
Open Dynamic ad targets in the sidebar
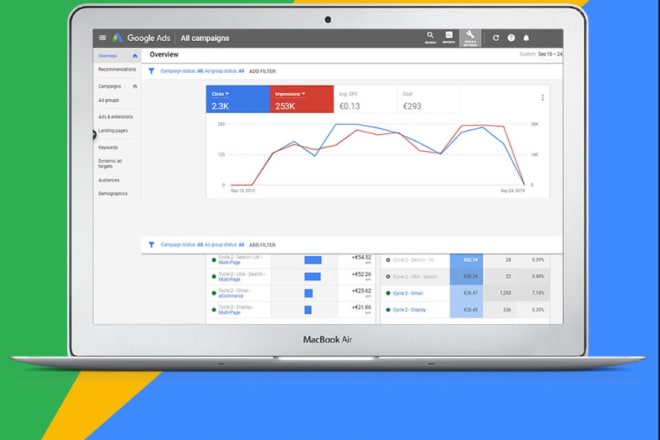(110, 163)
